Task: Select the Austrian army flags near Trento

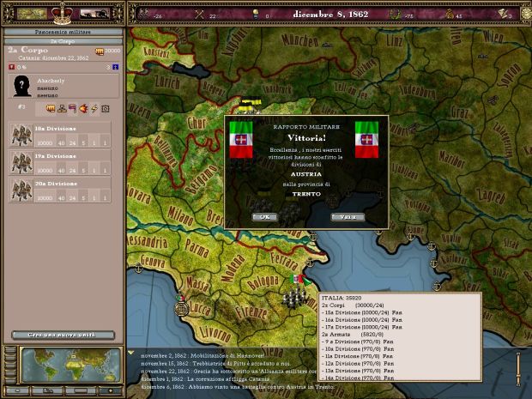Action: 250,106
